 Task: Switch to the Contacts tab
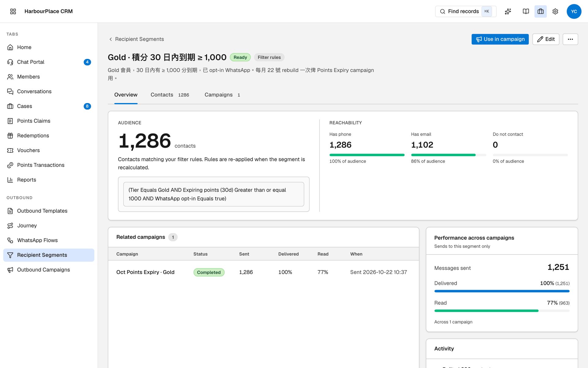pos(170,95)
